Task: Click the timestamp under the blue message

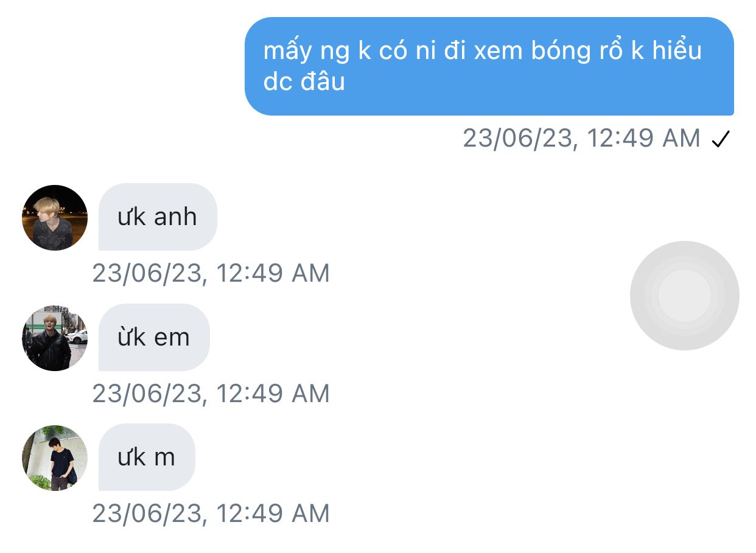Action: pos(581,139)
